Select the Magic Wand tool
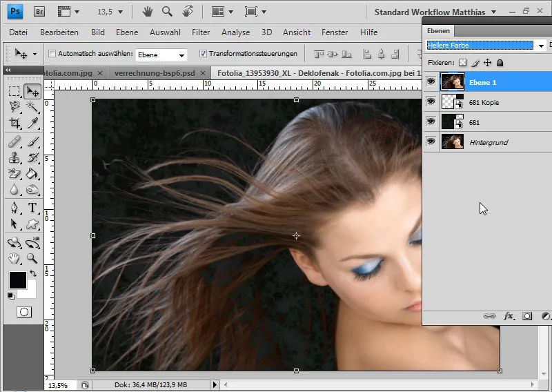Viewport: 552px width, 392px height. tap(32, 106)
